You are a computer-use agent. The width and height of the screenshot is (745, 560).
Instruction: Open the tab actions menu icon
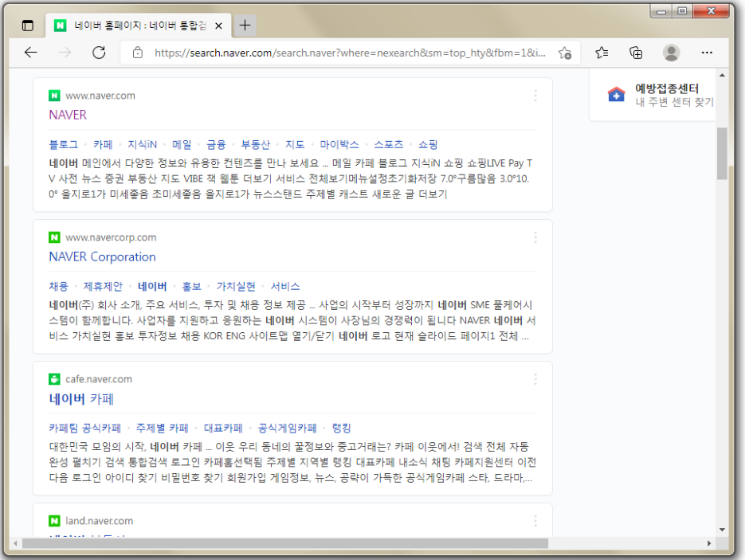(28, 25)
